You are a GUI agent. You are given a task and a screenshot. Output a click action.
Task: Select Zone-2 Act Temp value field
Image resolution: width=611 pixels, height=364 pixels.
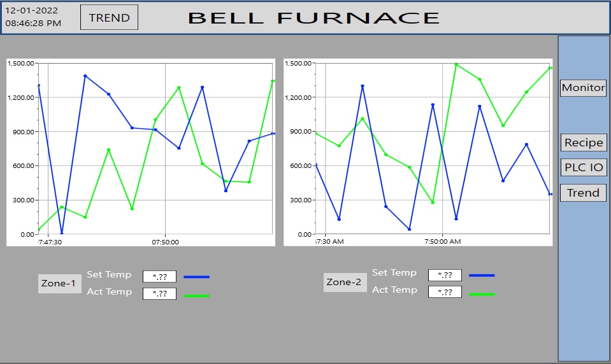445,291
